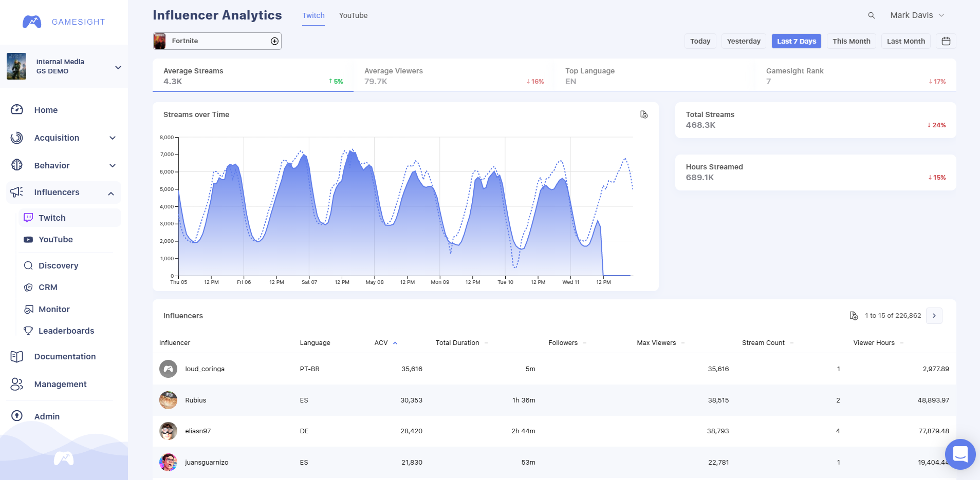
Task: Switch to the YouTube tab
Action: pyautogui.click(x=353, y=15)
